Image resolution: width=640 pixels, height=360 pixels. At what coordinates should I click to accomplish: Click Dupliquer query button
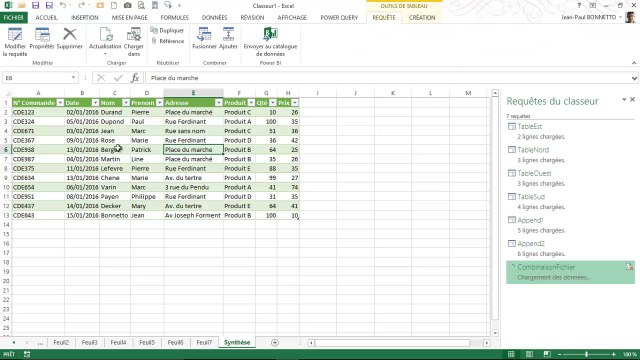pos(167,31)
